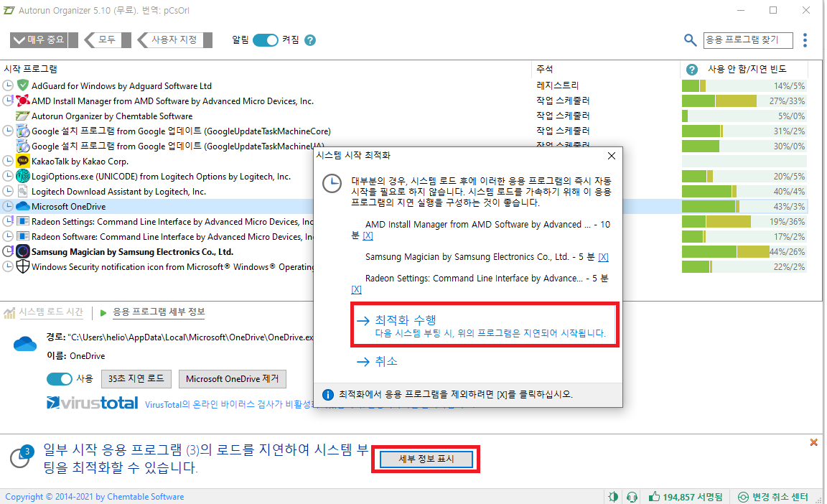
Task: Click the KakaoTalk yellow icon
Action: point(23,161)
